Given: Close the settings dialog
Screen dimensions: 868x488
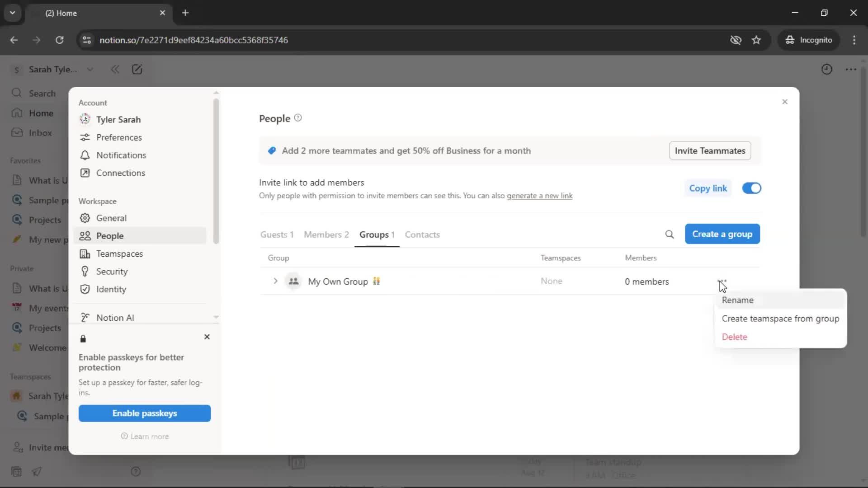Looking at the screenshot, I should click(785, 102).
